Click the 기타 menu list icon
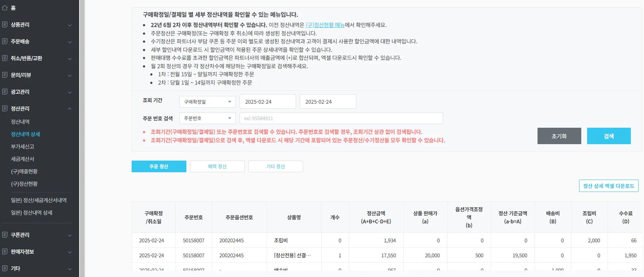 pos(5,268)
